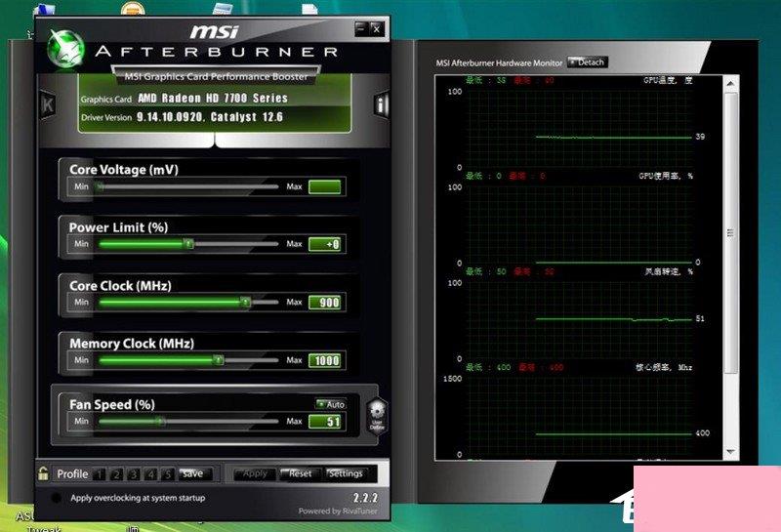Click the Reset button
Screen dimensions: 781x532
coord(300,473)
